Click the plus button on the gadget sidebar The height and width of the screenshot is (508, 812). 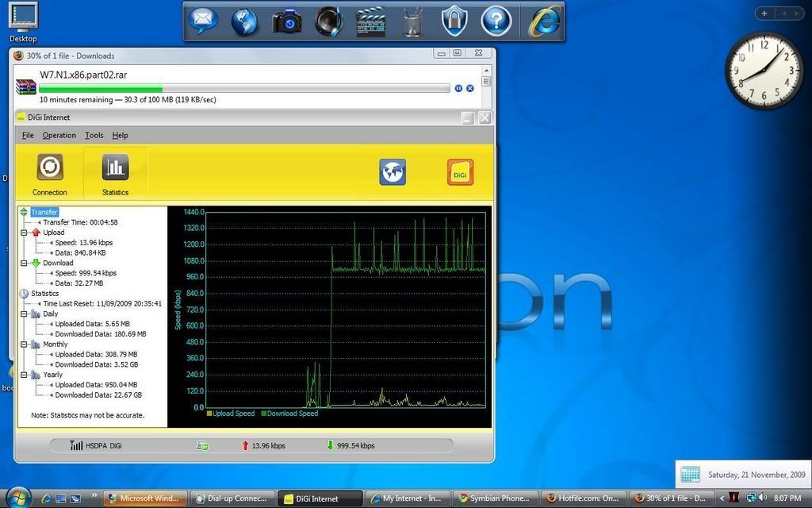pyautogui.click(x=764, y=13)
